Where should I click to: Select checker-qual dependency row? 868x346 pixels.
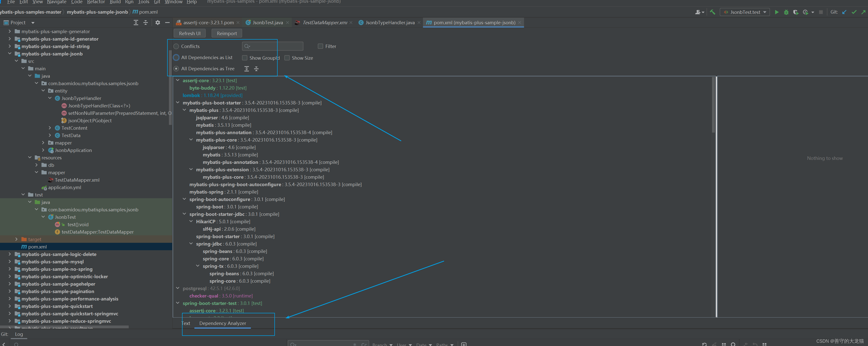221,296
